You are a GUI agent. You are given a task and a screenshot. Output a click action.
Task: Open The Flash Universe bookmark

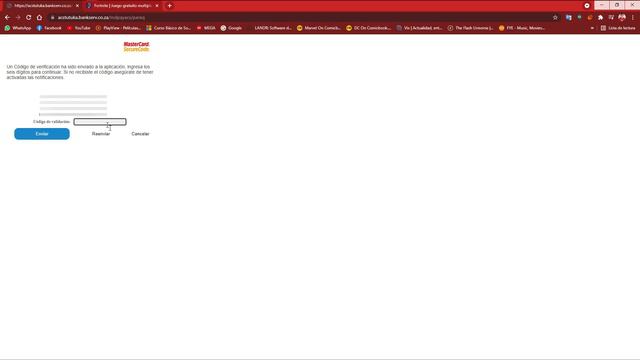click(x=470, y=28)
